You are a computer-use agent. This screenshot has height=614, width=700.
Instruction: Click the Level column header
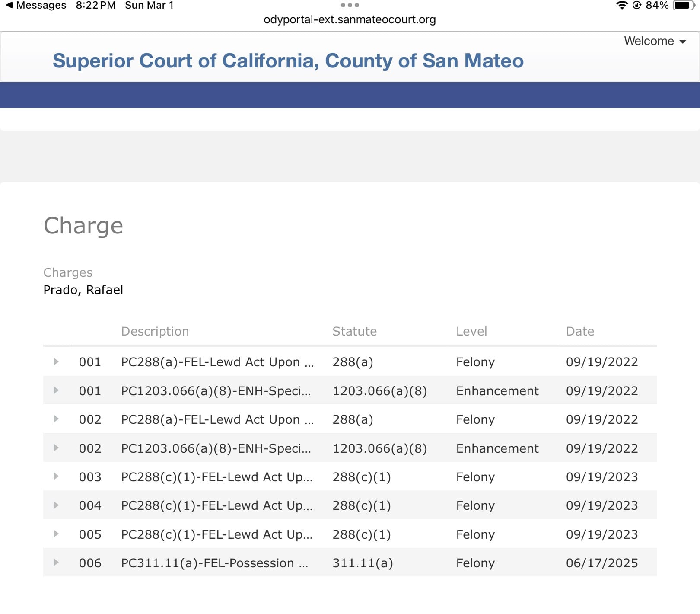(471, 332)
